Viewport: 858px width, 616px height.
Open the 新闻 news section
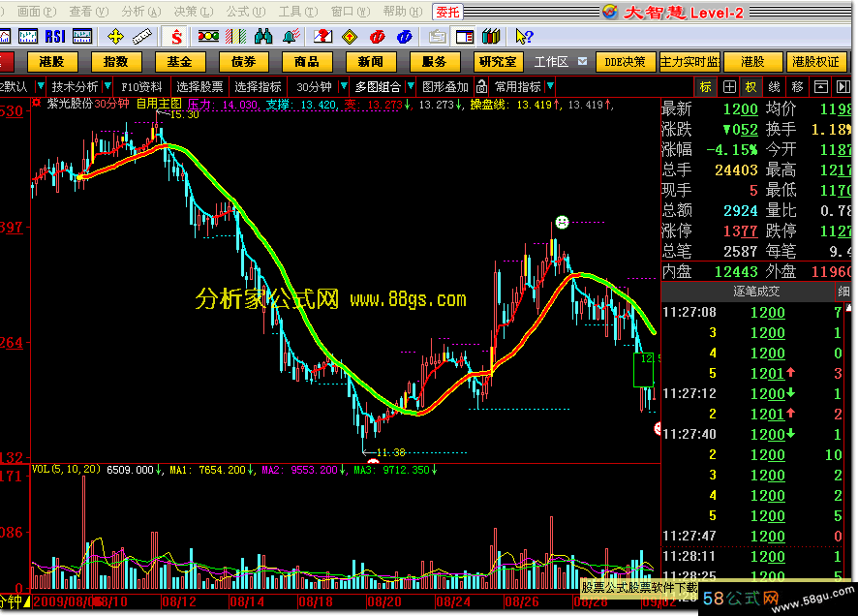371,62
